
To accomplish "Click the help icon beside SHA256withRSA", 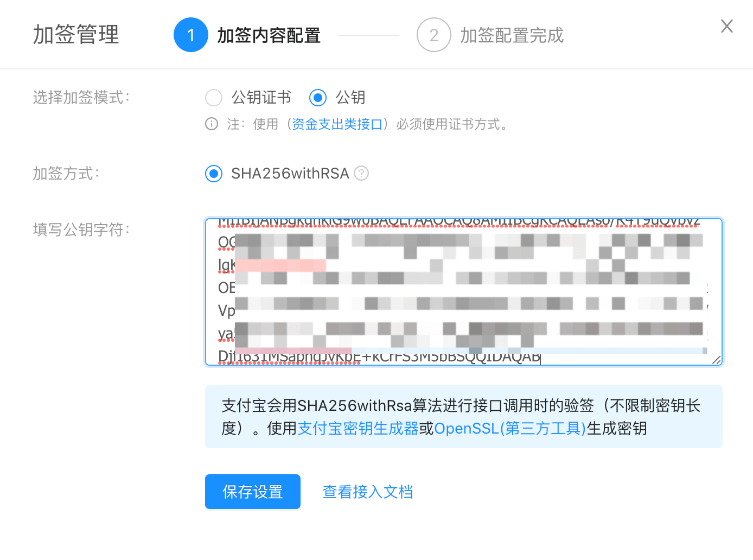I will tap(361, 173).
